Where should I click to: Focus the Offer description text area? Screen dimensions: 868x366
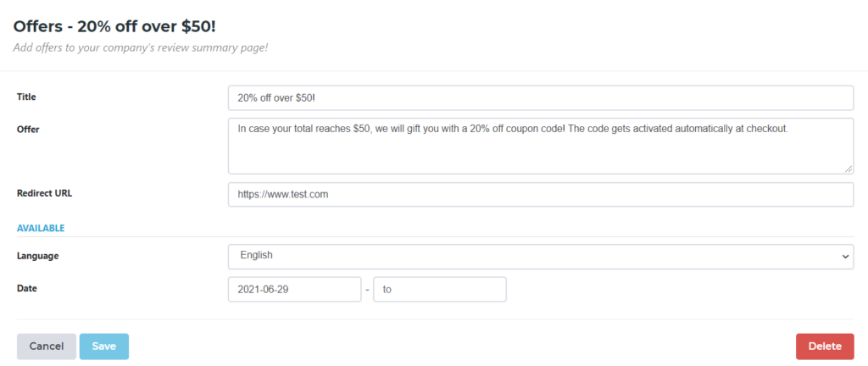540,146
